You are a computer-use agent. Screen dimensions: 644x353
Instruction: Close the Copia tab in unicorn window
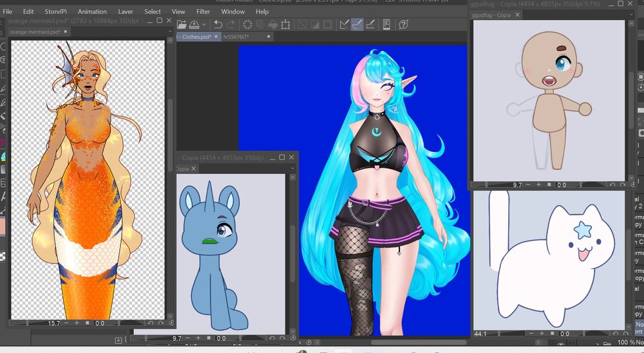[x=194, y=169]
